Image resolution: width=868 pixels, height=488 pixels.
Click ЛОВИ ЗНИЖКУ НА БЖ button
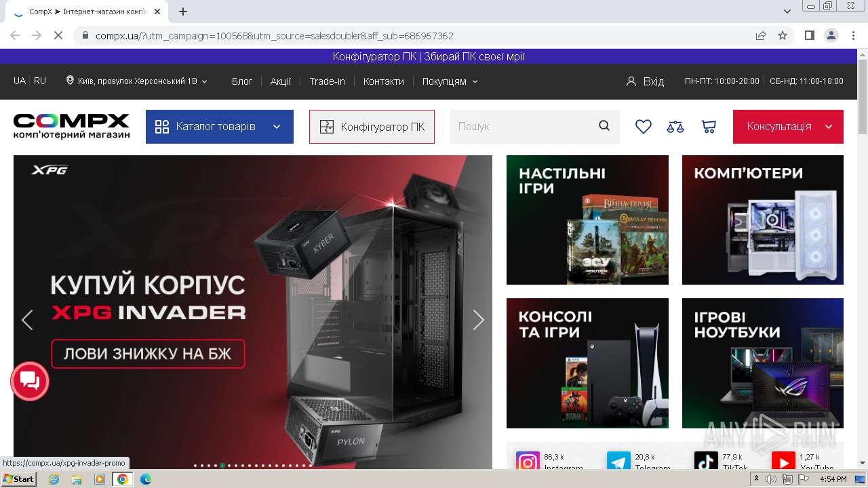(x=148, y=353)
